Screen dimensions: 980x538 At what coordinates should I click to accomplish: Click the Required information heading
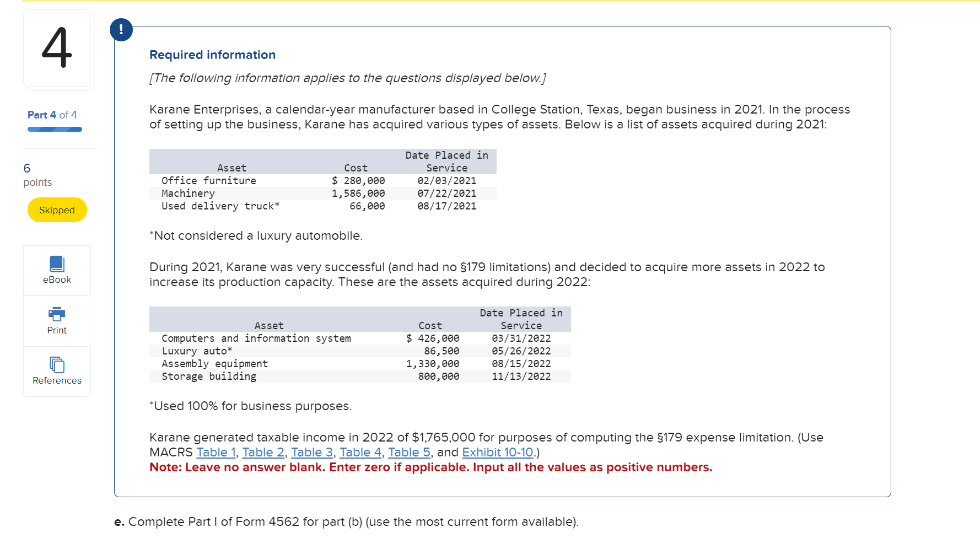coord(212,55)
